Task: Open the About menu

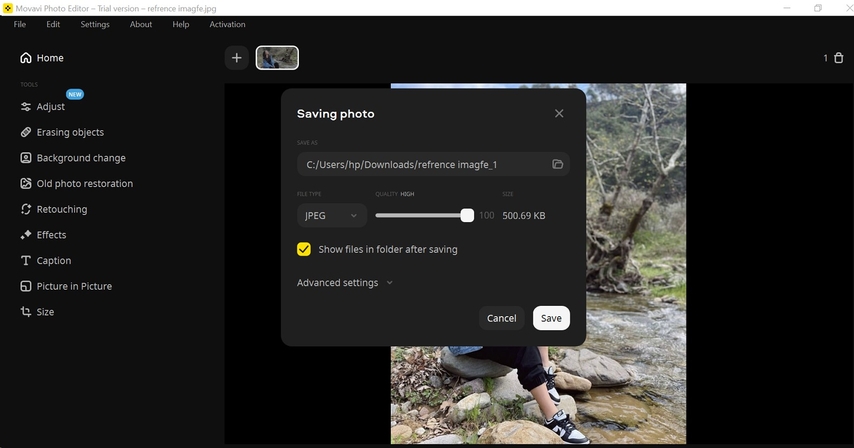Action: click(141, 24)
